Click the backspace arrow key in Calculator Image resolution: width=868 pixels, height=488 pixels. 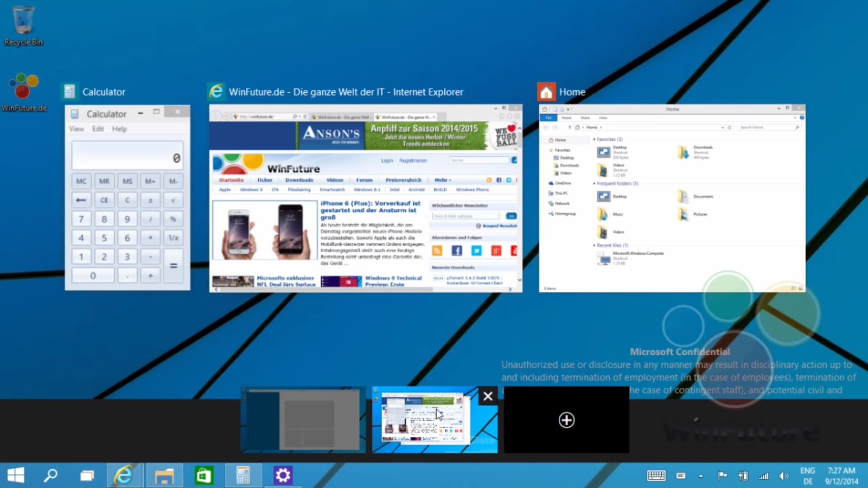pyautogui.click(x=81, y=200)
